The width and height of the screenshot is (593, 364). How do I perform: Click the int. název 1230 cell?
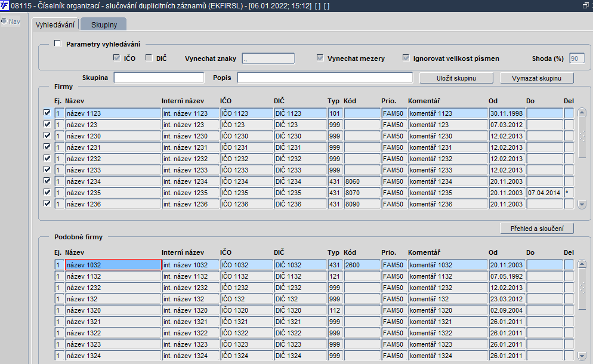[191, 136]
